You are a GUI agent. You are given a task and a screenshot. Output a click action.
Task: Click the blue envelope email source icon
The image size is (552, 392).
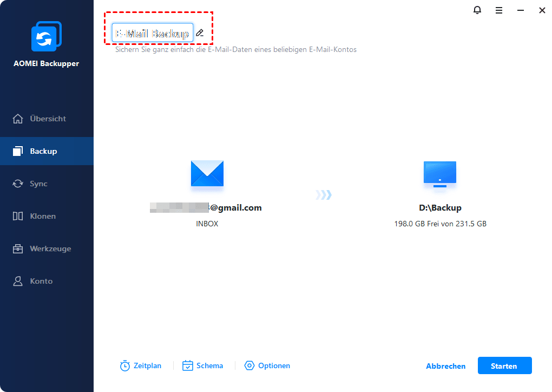[207, 173]
